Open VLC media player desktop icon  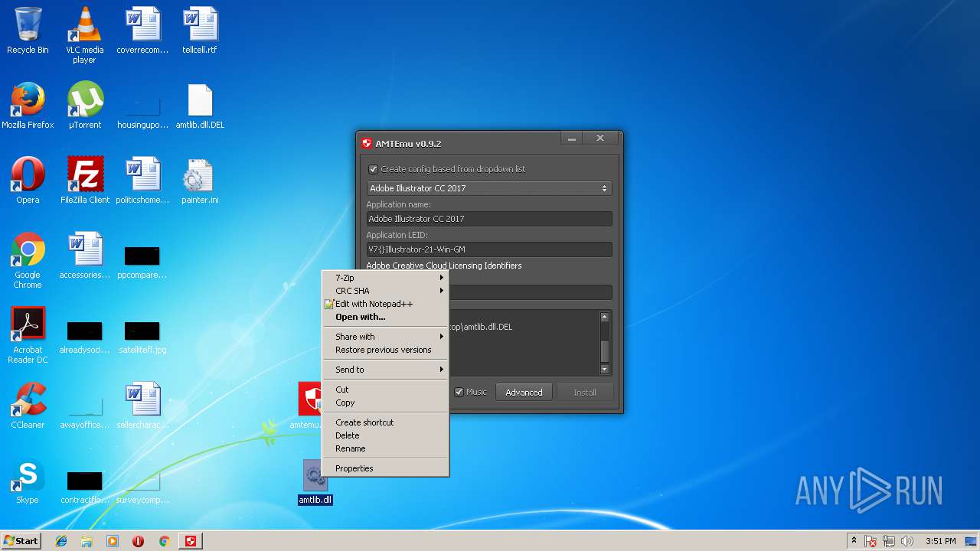pyautogui.click(x=84, y=34)
